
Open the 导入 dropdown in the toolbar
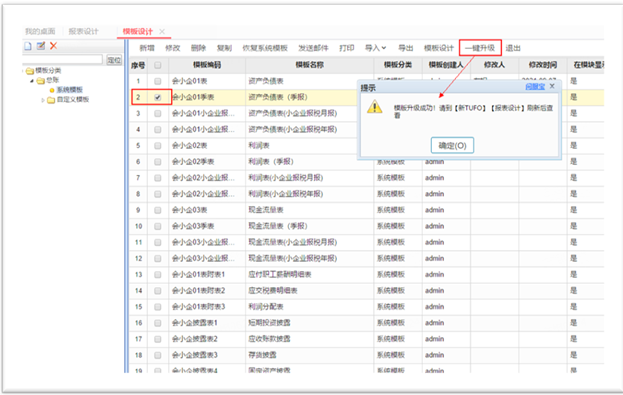(375, 48)
